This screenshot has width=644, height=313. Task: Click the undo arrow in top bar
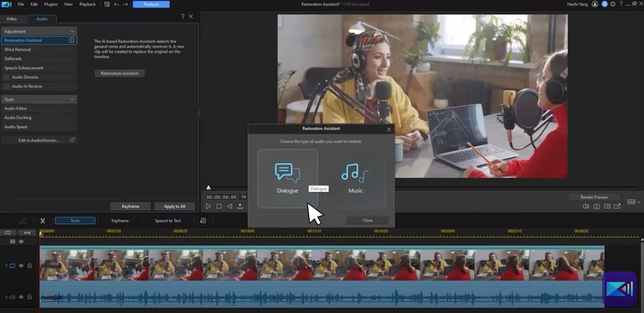coord(116,4)
